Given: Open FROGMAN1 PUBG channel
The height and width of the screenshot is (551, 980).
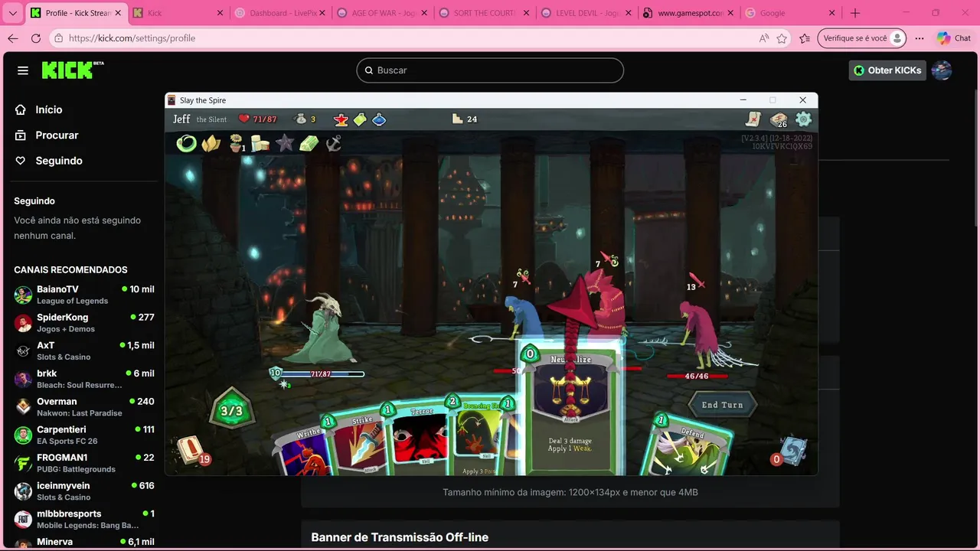Looking at the screenshot, I should click(84, 463).
